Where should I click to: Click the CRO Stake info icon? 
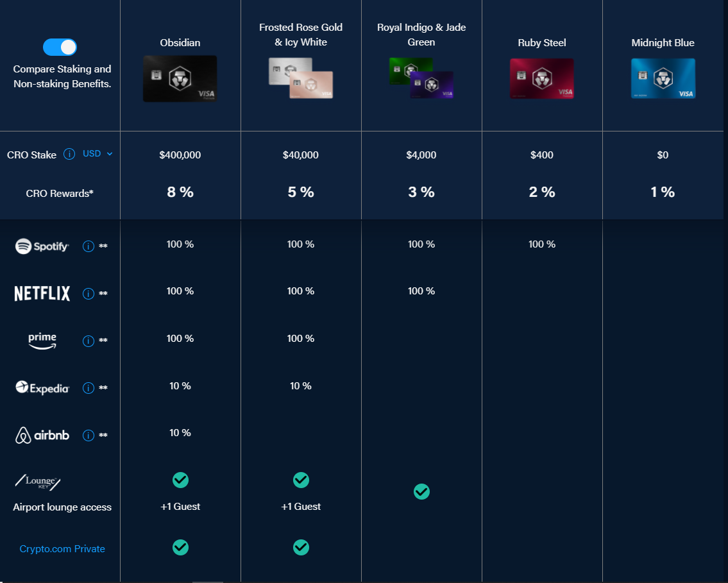69,154
